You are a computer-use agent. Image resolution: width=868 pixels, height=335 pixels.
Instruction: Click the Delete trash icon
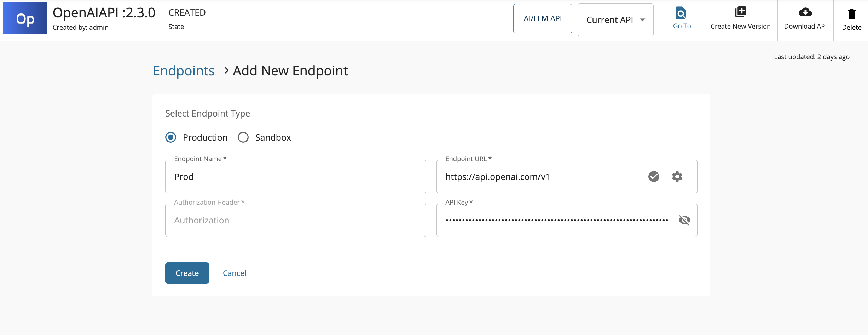851,14
